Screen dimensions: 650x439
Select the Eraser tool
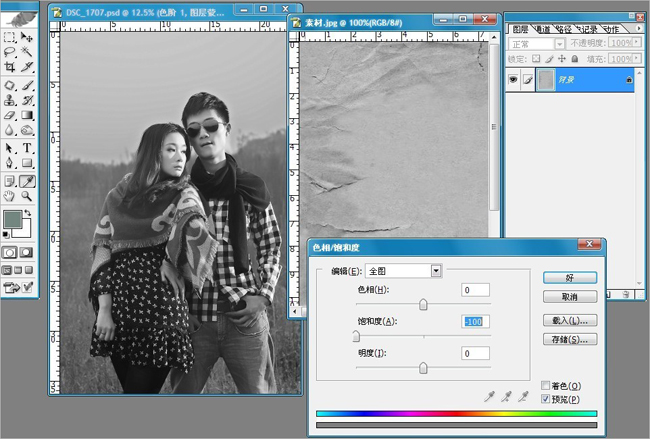click(10, 115)
